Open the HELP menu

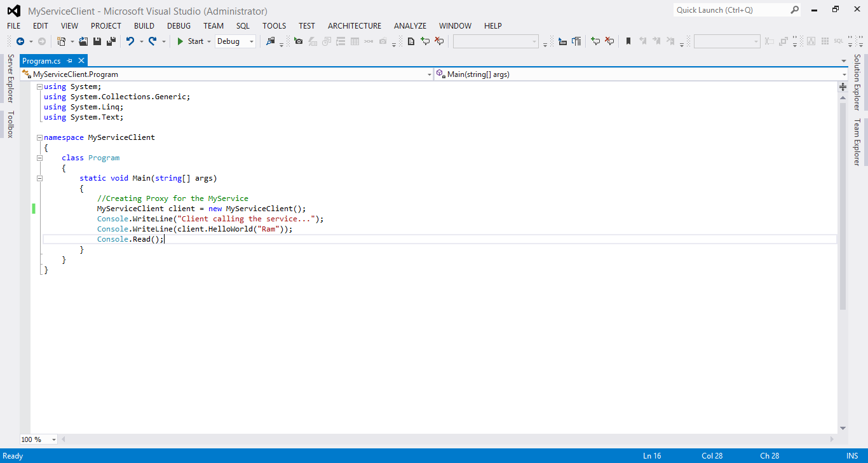[493, 26]
